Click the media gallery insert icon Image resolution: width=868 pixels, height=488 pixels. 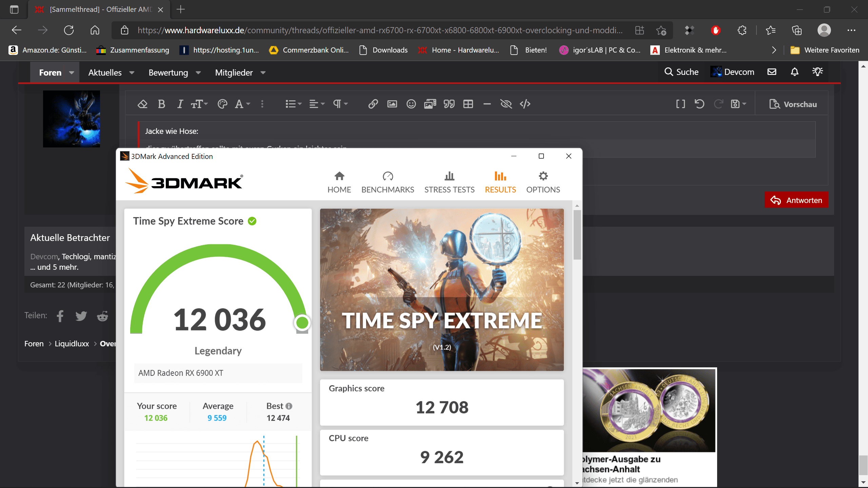tap(430, 104)
